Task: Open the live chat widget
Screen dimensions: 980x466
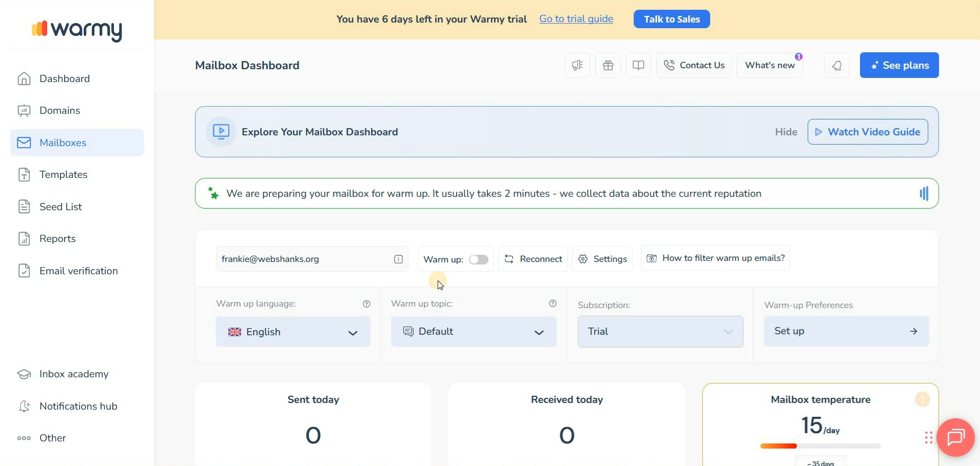Action: [955, 437]
